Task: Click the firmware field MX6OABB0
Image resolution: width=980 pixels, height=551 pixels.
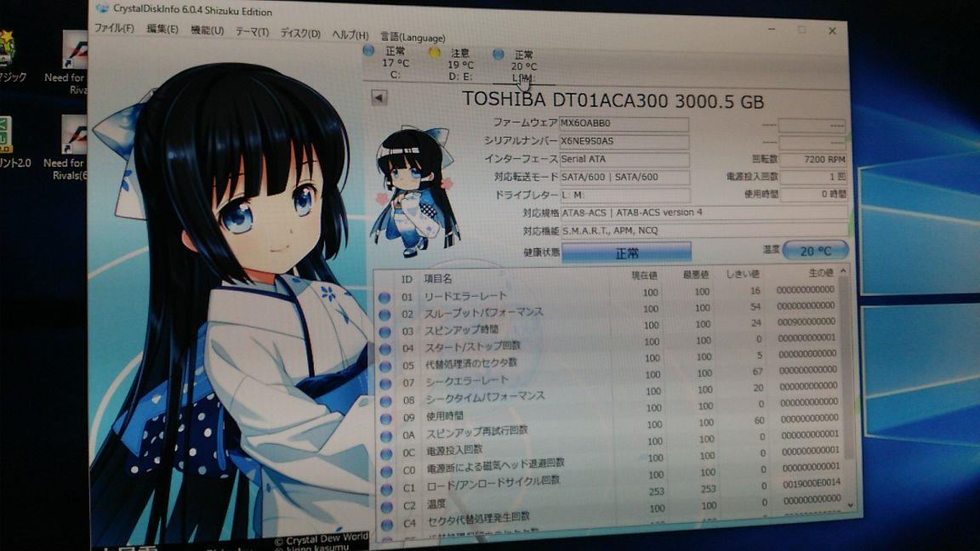Action: click(x=624, y=123)
